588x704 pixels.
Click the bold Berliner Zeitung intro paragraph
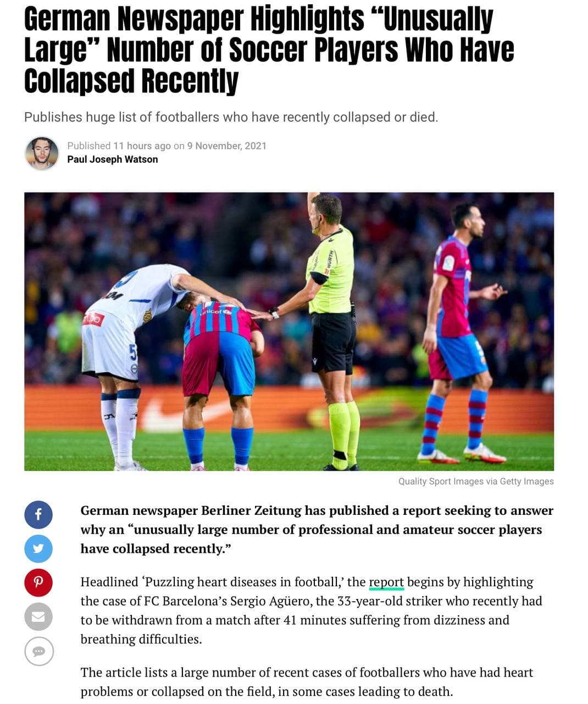317,530
